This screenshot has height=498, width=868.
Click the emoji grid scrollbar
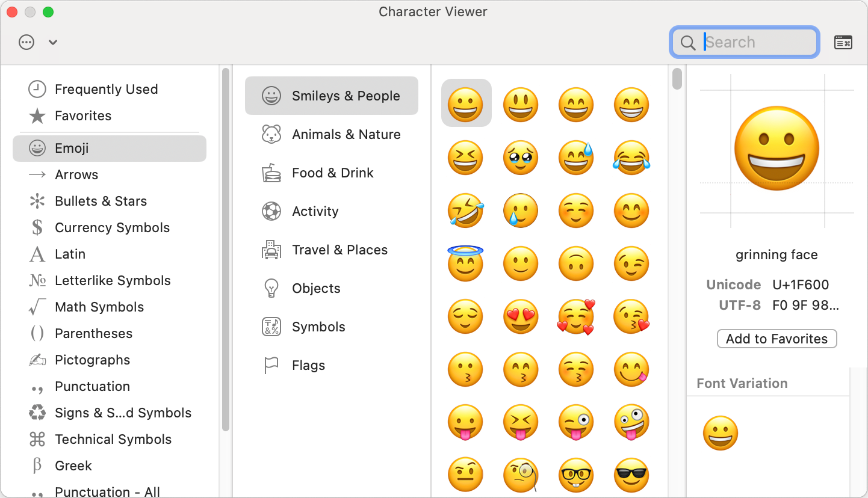tap(677, 79)
